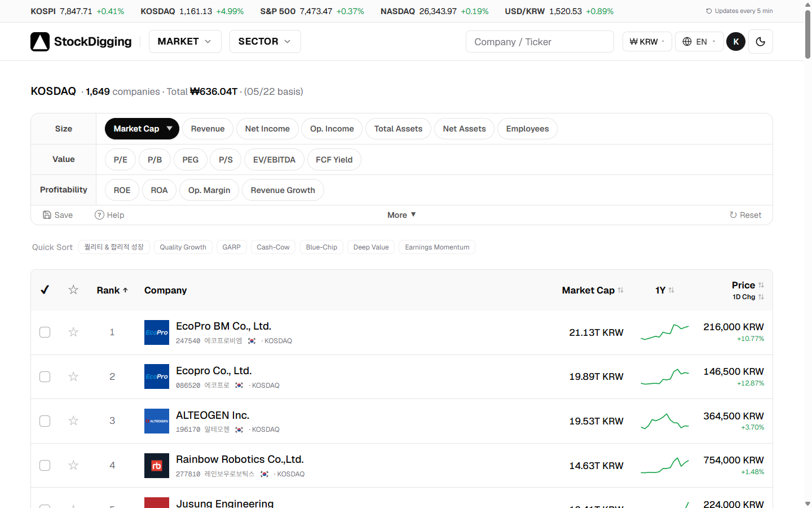812x508 pixels.
Task: Expand the Market Cap chip dropdown
Action: pyautogui.click(x=170, y=129)
